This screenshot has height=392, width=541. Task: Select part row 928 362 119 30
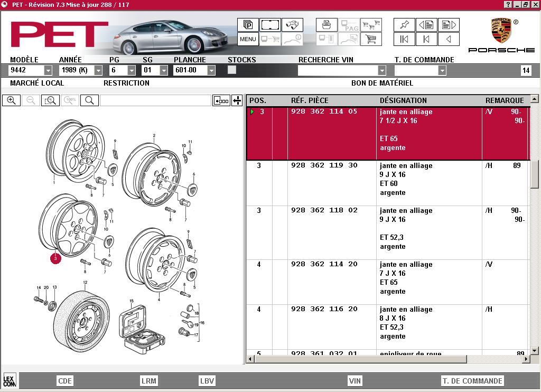[387, 183]
